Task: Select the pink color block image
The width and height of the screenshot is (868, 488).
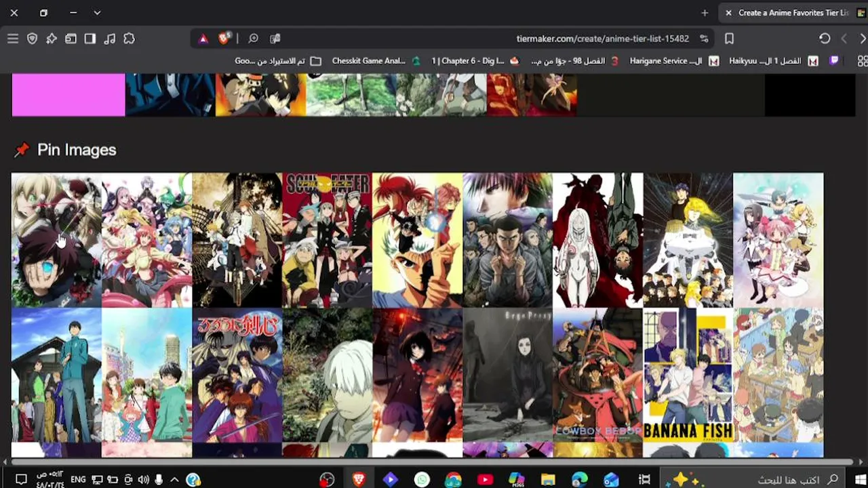Action: tap(68, 95)
